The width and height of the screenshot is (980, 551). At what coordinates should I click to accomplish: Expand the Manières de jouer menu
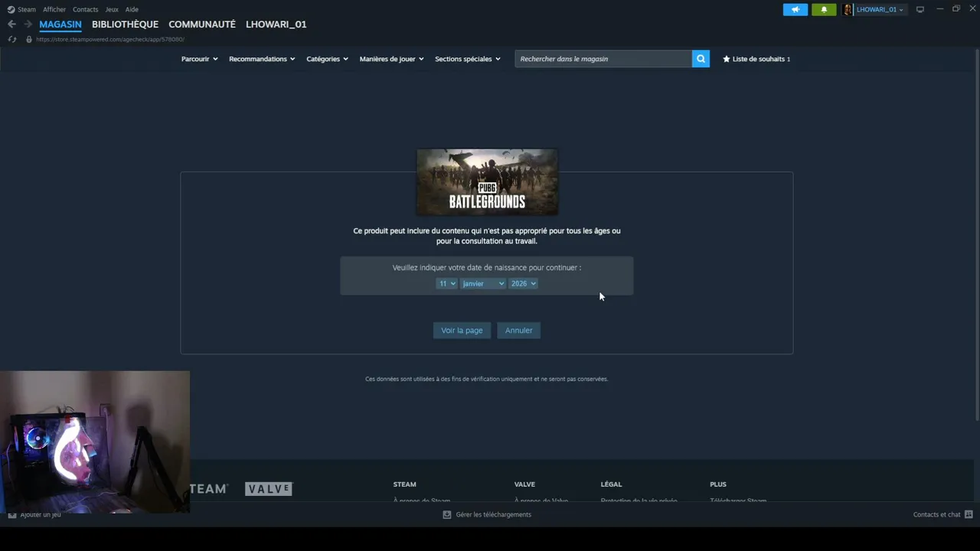point(392,59)
